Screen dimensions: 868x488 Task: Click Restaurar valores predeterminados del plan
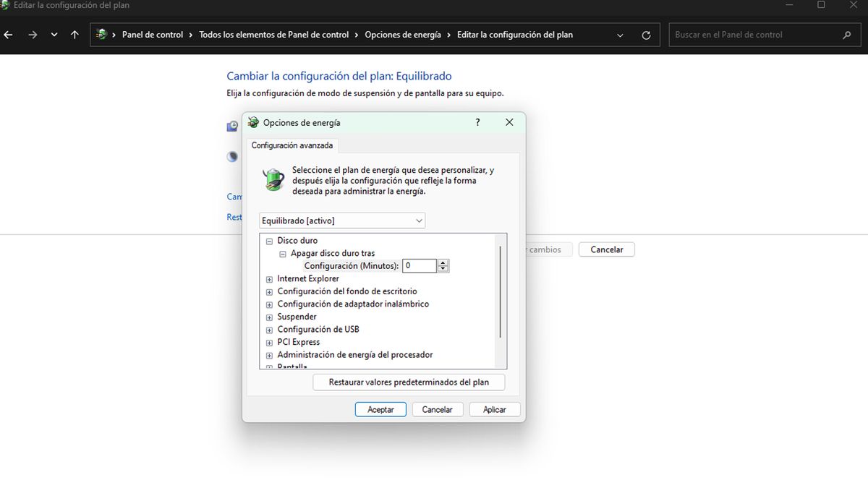point(408,382)
